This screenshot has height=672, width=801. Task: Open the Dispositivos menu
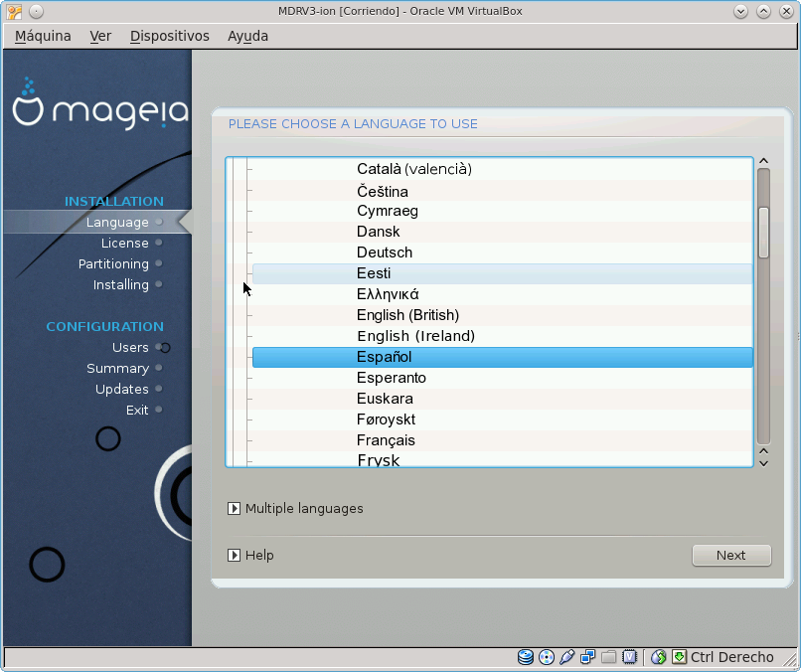coord(169,36)
